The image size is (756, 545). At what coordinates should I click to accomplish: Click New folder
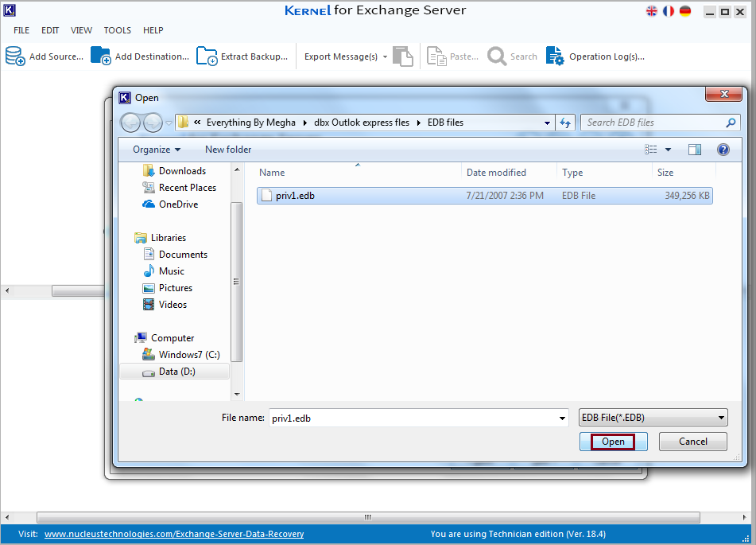coord(228,150)
